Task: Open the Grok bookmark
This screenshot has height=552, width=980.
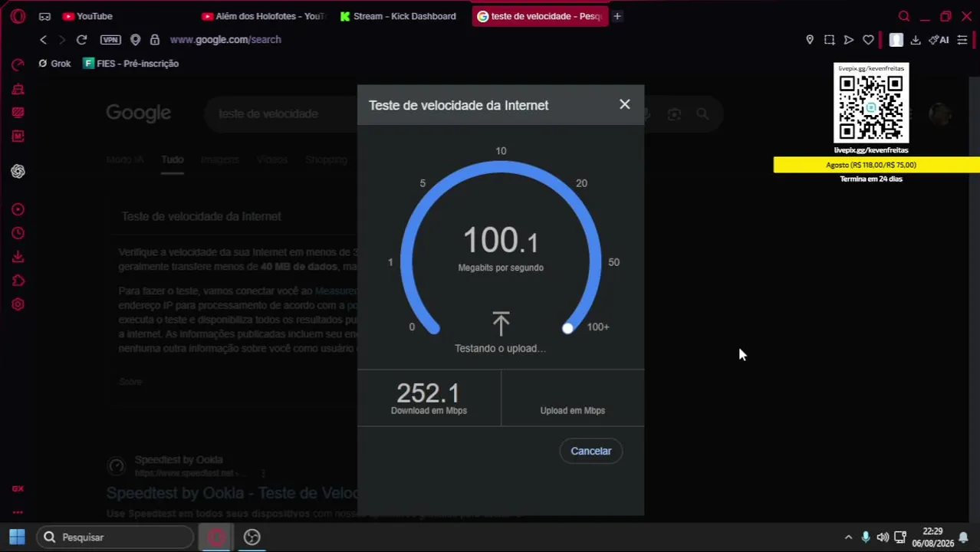Action: click(54, 64)
